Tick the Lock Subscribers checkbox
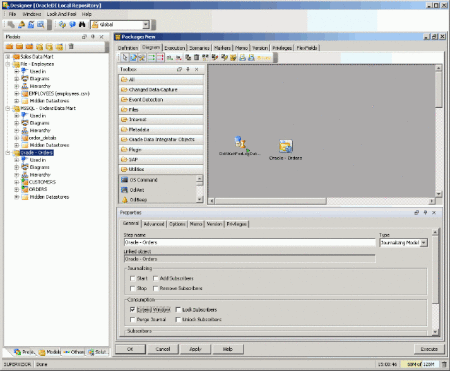This screenshot has height=371, width=450. (178, 310)
